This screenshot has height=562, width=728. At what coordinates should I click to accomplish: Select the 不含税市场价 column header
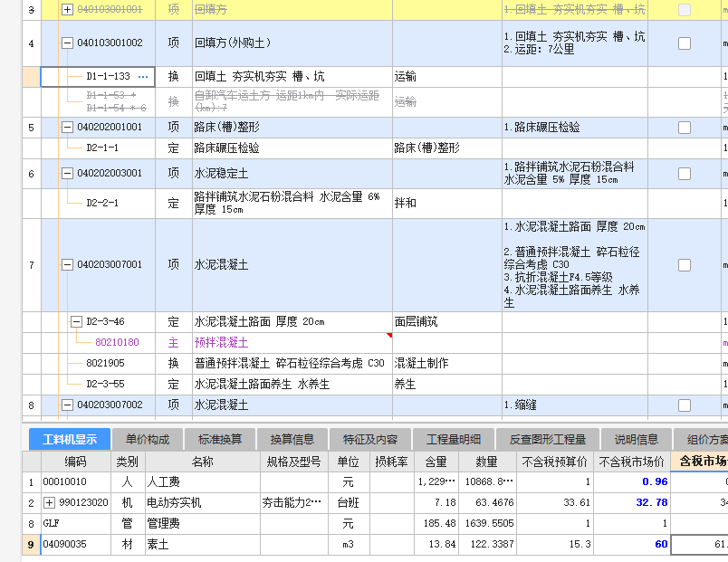pos(632,462)
